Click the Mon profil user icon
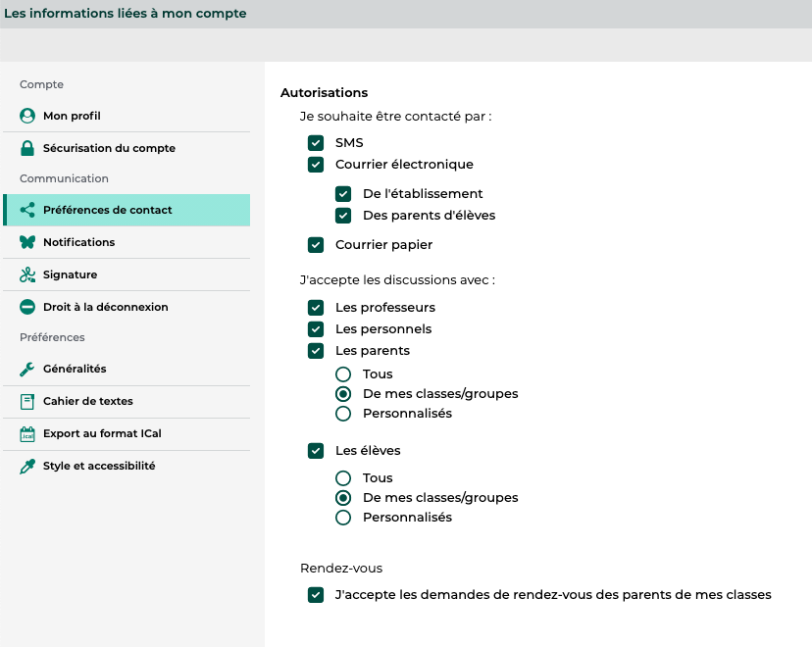Screen dimensions: 812x647 coord(27,116)
